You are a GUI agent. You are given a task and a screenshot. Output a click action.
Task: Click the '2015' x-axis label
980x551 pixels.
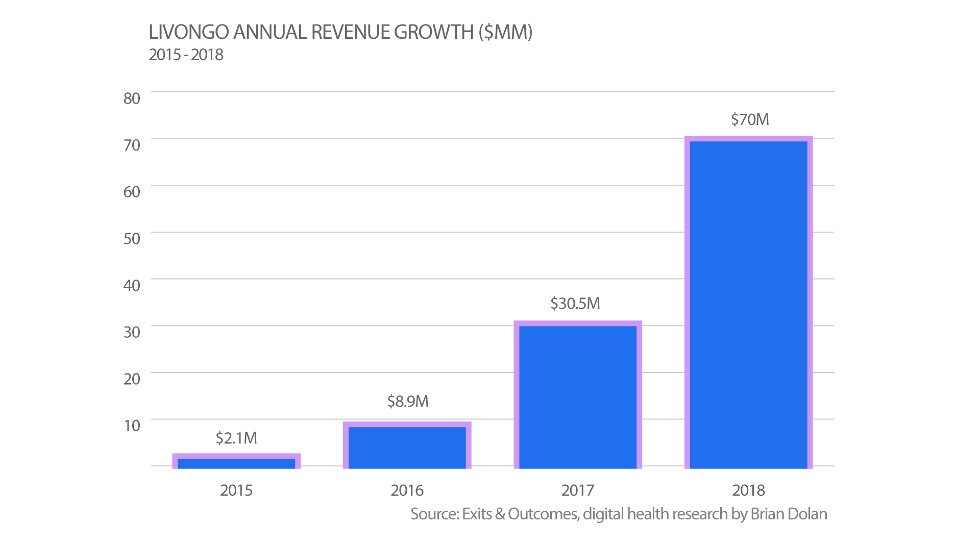[236, 490]
